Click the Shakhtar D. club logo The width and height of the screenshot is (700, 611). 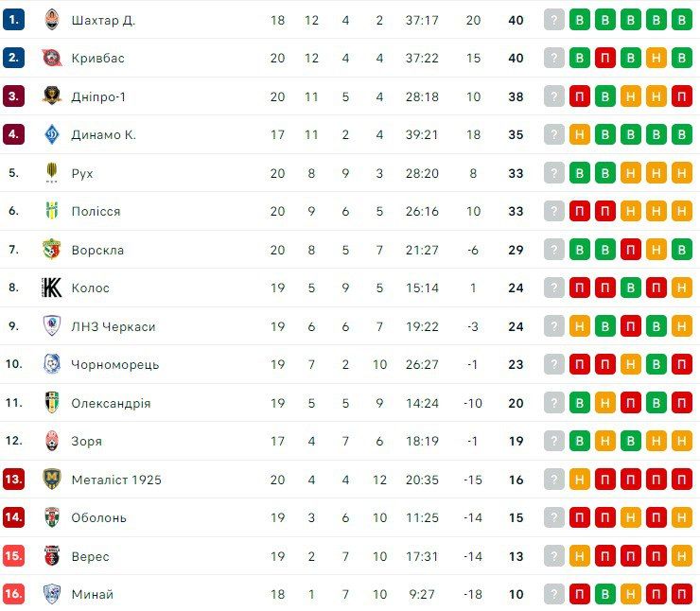pos(52,20)
